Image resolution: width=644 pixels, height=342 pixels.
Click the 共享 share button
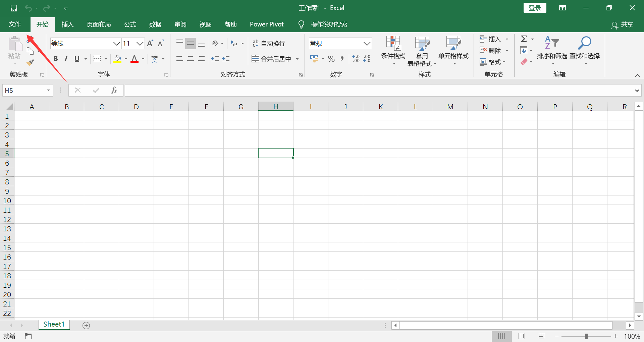tap(622, 24)
